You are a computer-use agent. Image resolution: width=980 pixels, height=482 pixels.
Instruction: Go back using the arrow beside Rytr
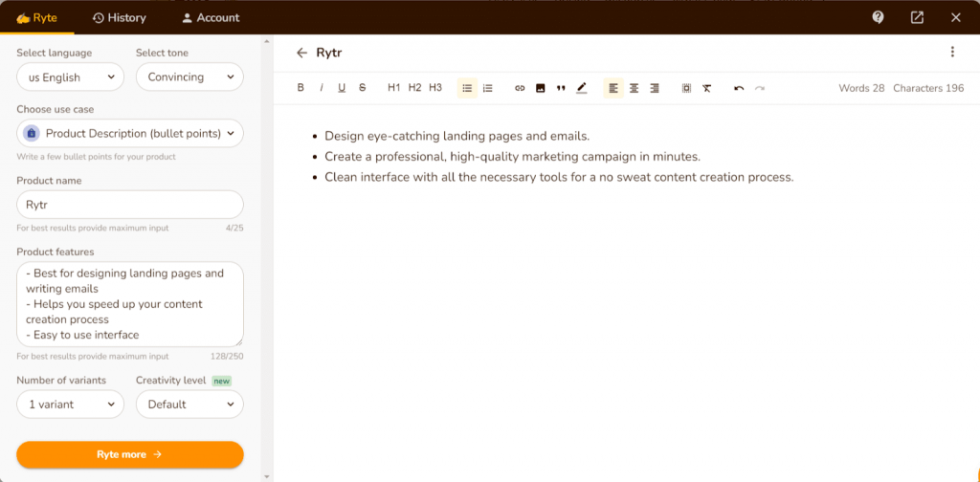point(302,53)
